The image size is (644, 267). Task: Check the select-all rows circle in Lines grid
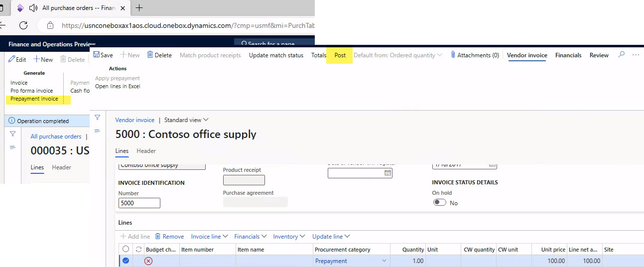(x=126, y=250)
